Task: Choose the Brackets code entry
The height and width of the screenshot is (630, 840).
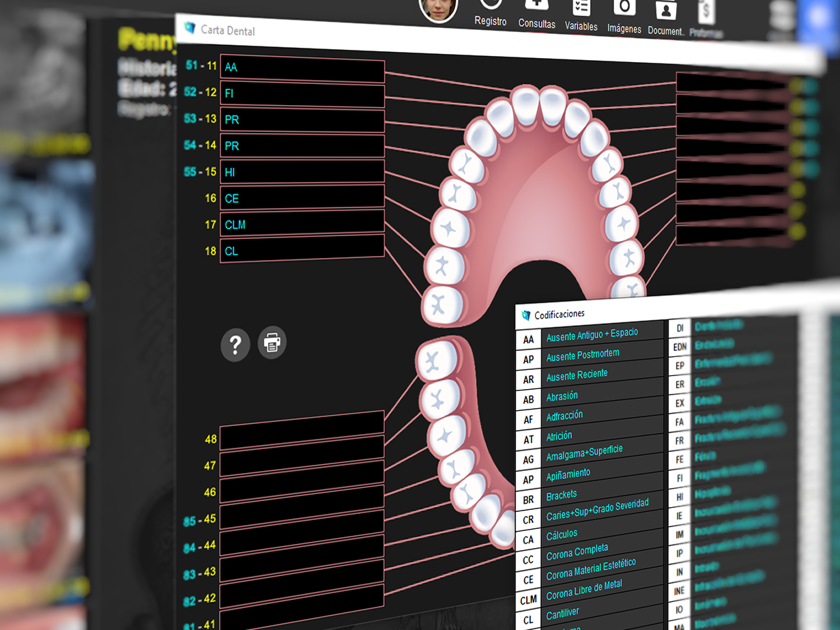Action: pyautogui.click(x=562, y=495)
